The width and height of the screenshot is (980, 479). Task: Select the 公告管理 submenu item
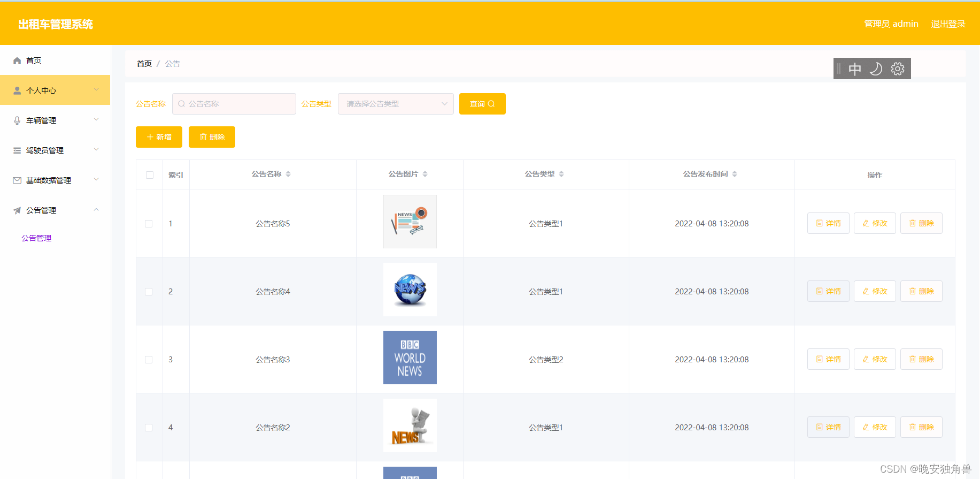pyautogui.click(x=36, y=238)
